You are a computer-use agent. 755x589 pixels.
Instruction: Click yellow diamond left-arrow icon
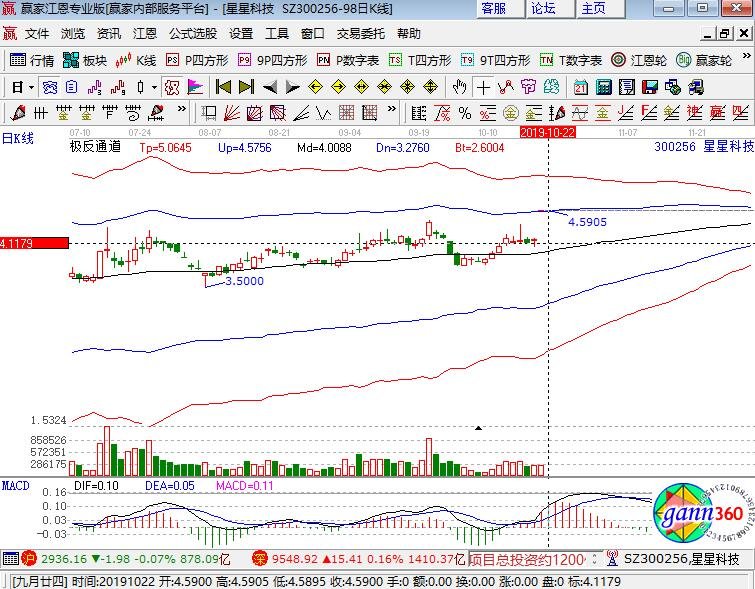tap(315, 88)
